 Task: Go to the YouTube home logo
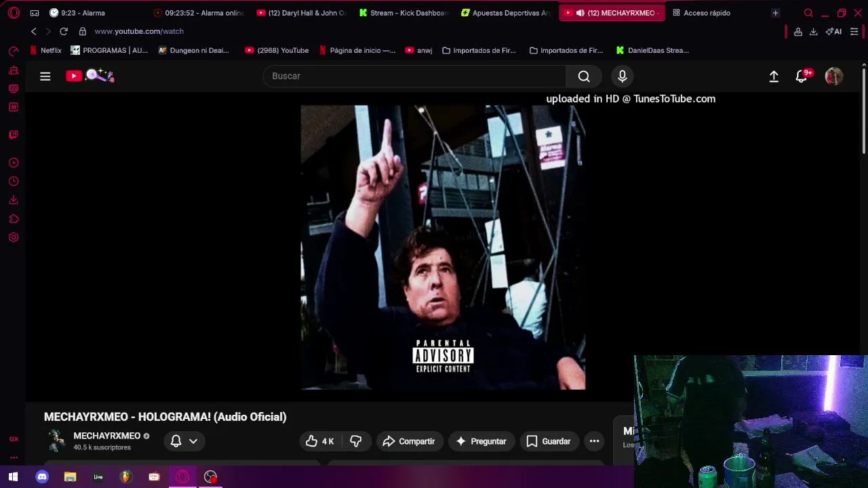[90, 76]
